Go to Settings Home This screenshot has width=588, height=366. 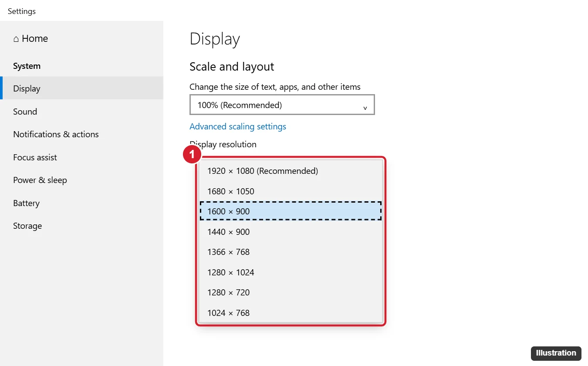[30, 38]
